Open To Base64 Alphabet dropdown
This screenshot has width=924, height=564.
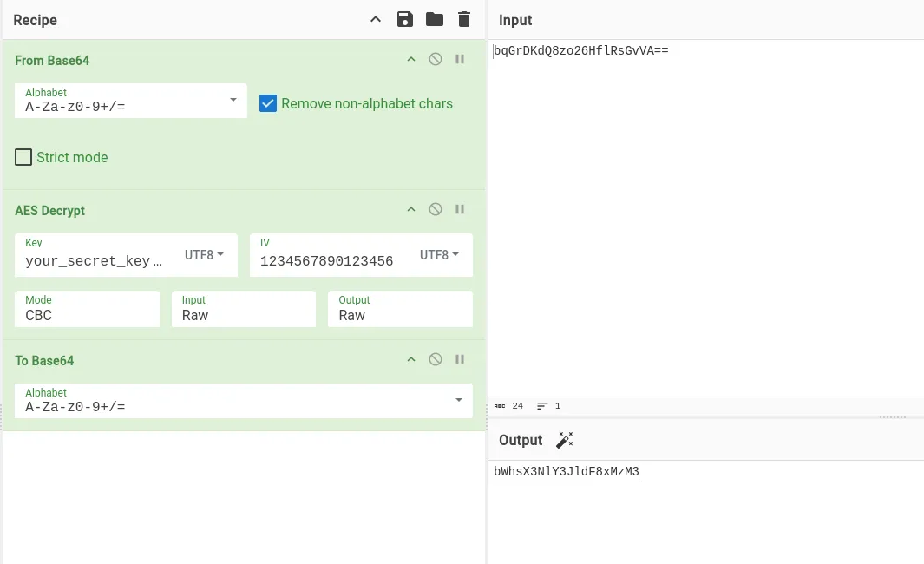(x=244, y=401)
